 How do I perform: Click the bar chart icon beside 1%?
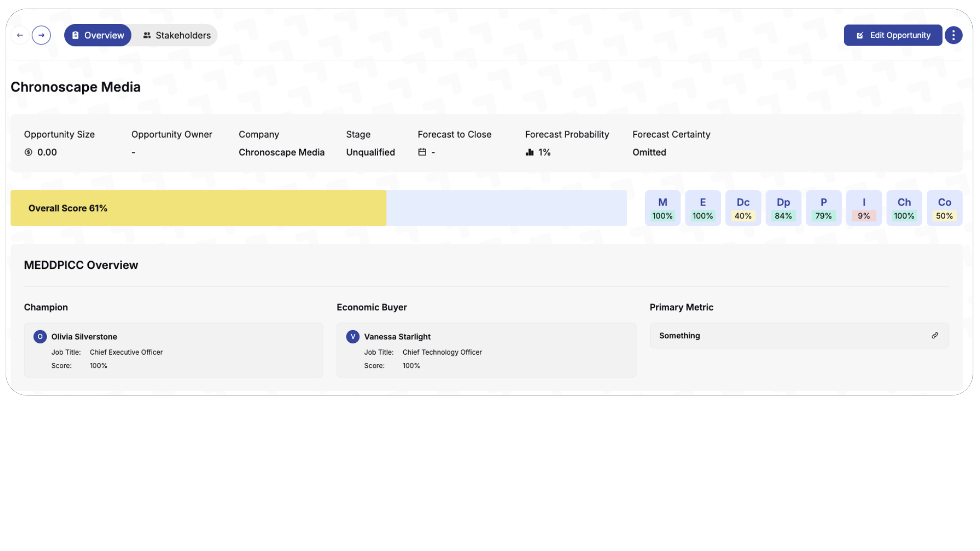pos(530,152)
